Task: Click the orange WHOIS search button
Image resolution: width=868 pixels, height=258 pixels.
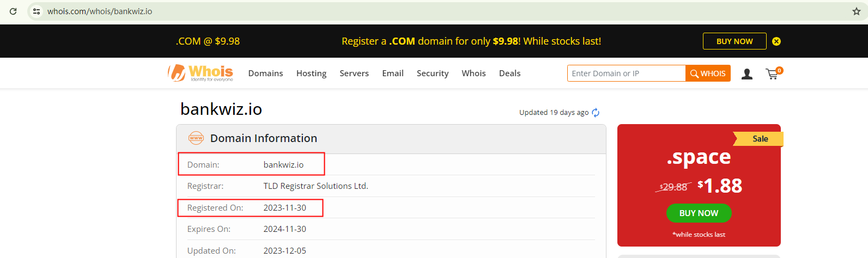Action: pyautogui.click(x=708, y=73)
